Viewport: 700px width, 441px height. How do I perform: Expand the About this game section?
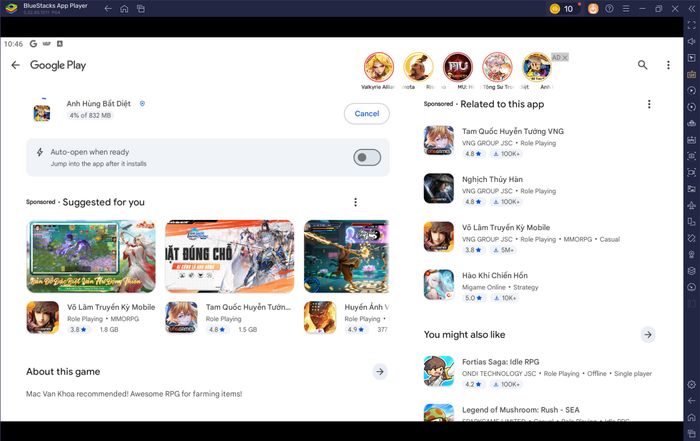(379, 371)
